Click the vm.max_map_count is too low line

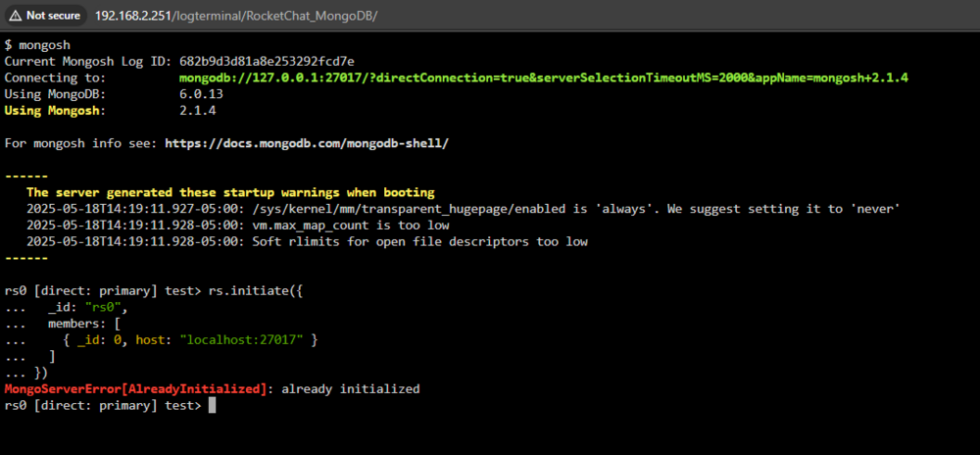(x=238, y=225)
